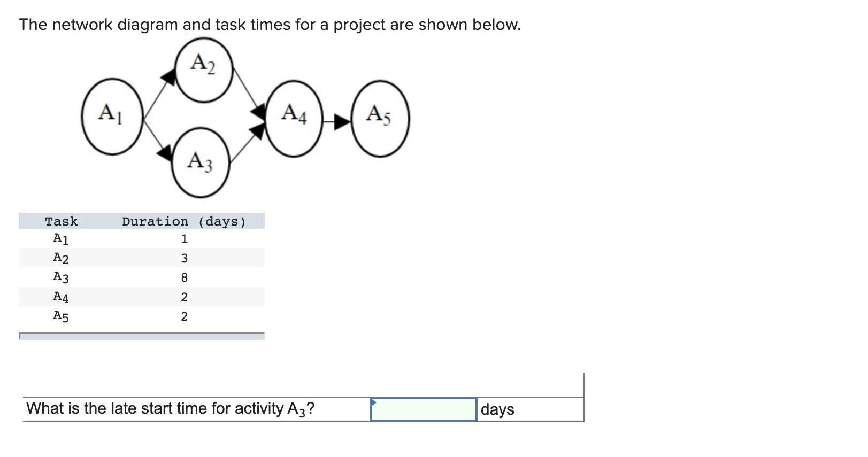The height and width of the screenshot is (457, 868).
Task: Select node A4 in the network diagram
Action: pos(295,119)
